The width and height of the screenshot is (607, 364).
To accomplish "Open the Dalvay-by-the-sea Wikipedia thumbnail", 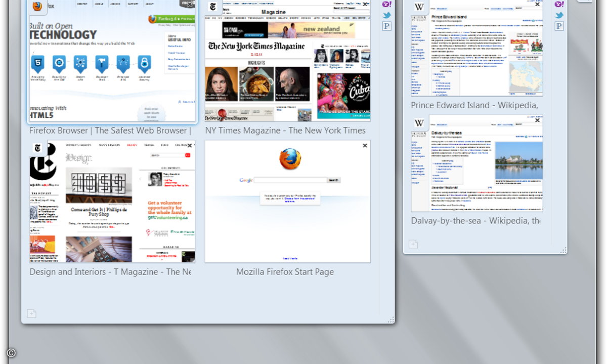I will tap(477, 163).
